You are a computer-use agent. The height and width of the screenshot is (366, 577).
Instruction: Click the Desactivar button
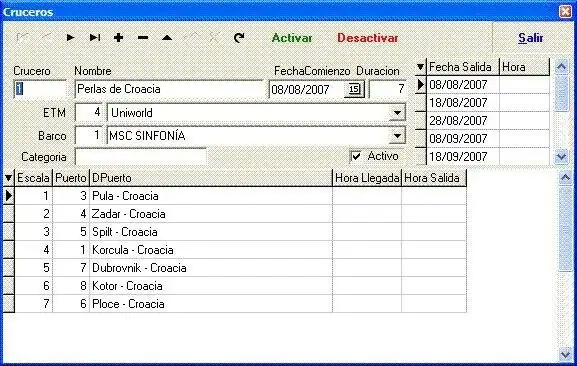tap(368, 38)
